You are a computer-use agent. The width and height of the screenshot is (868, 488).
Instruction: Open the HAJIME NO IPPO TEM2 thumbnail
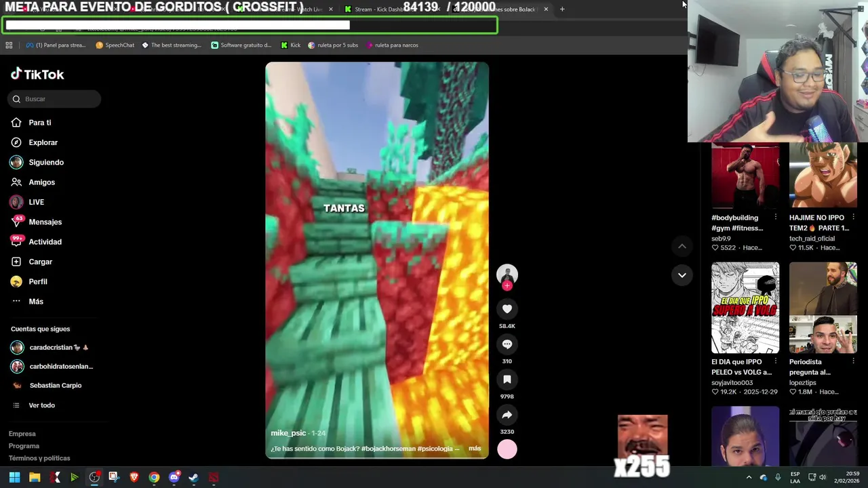(823, 176)
